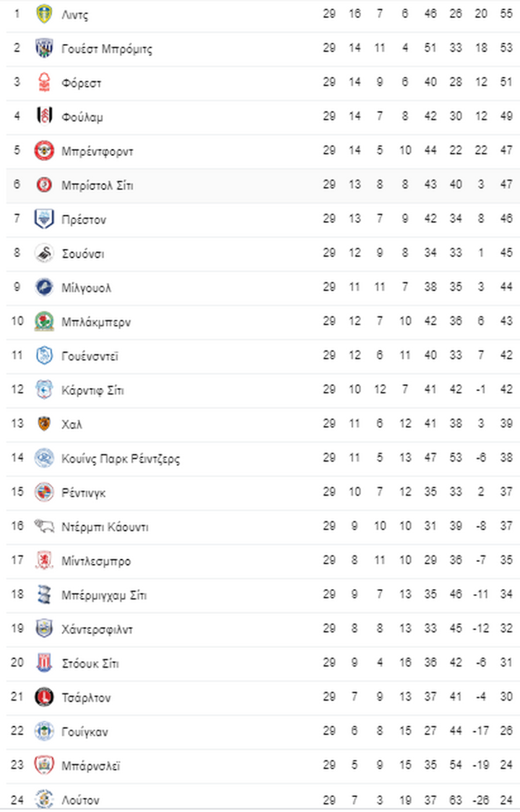
Task: Click the Fulham crest in row 4
Action: click(x=44, y=116)
